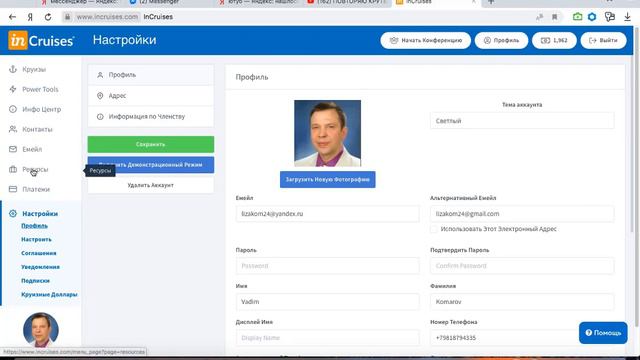This screenshot has height=360, width=640.
Task: Reload the page with refresh icon
Action: pos(48,17)
